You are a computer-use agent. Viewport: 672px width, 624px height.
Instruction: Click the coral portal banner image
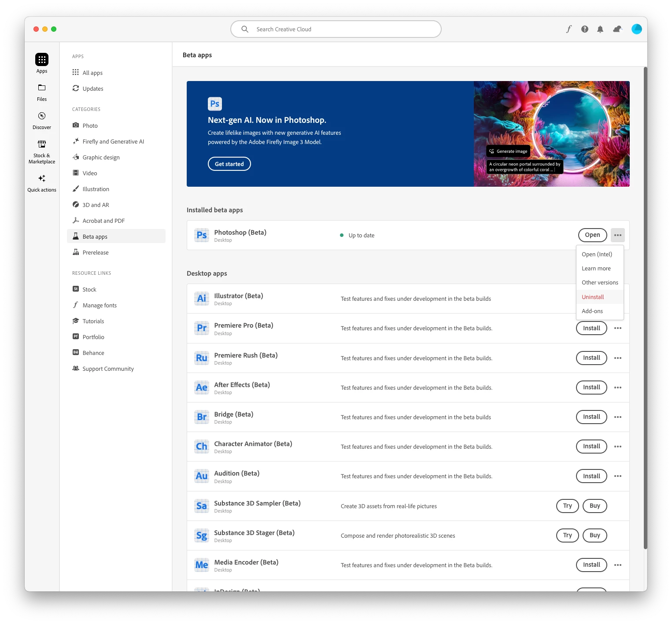551,134
